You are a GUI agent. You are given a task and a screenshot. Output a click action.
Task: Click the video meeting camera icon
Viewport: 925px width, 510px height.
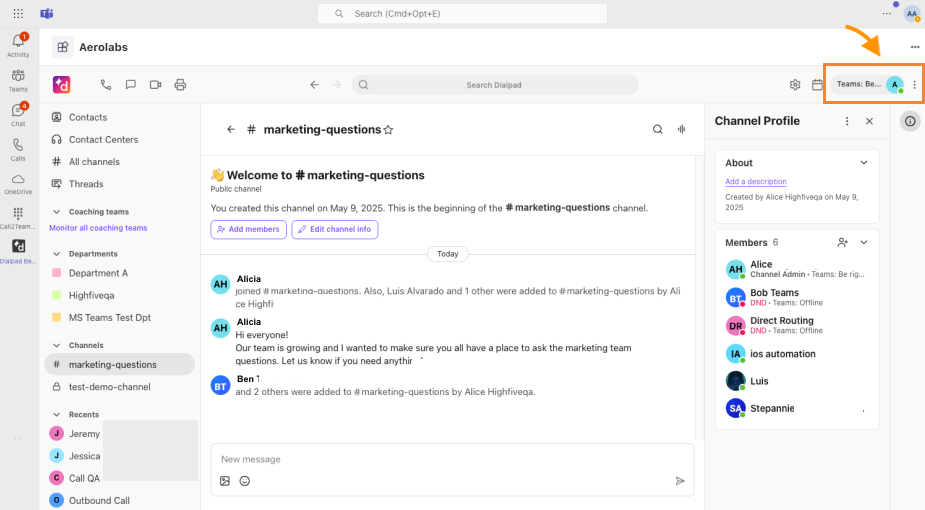(x=156, y=85)
